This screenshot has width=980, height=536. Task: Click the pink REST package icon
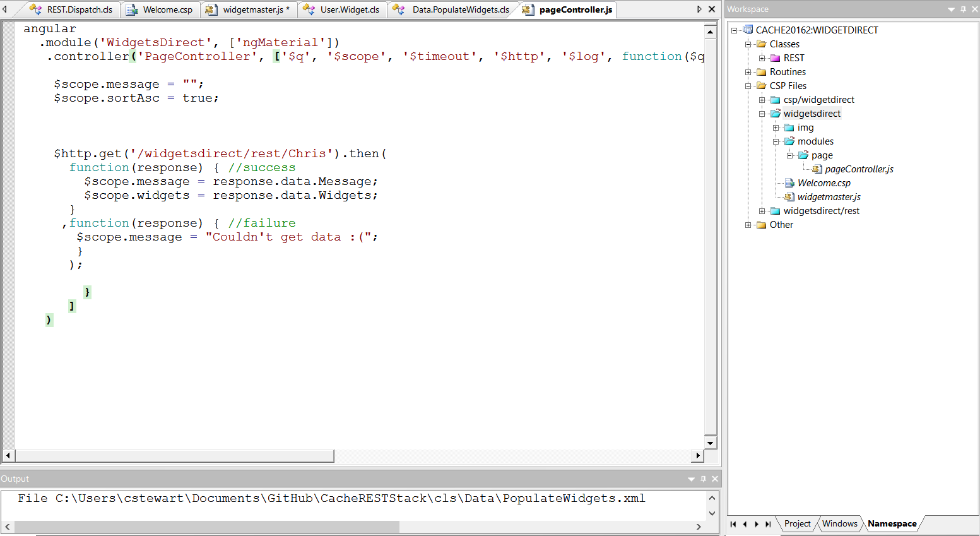coord(776,58)
